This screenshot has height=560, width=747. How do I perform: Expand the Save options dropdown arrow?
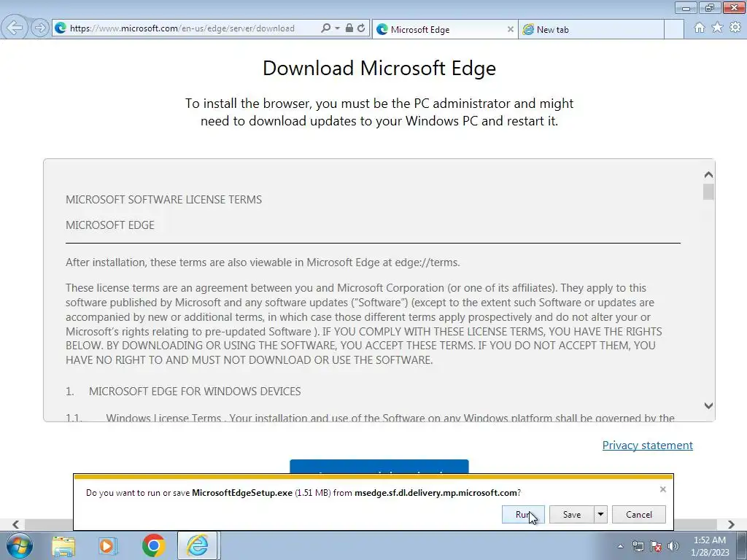[x=601, y=514]
